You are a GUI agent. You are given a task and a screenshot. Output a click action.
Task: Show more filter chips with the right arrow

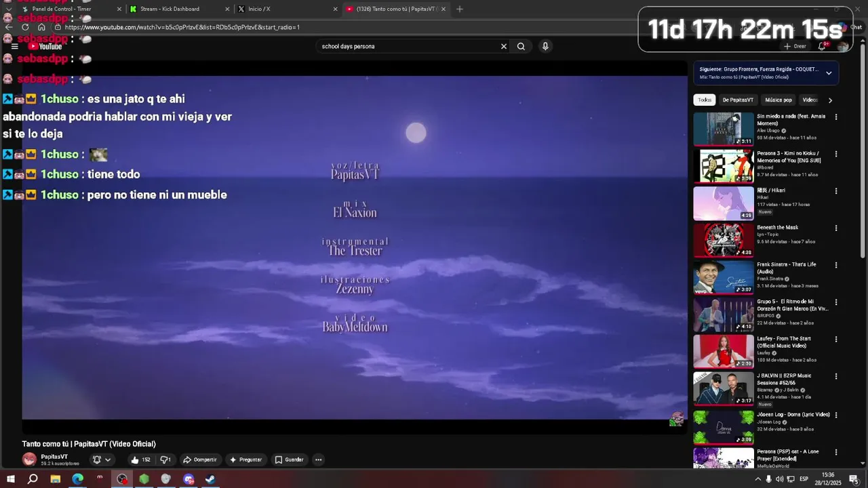pyautogui.click(x=830, y=100)
